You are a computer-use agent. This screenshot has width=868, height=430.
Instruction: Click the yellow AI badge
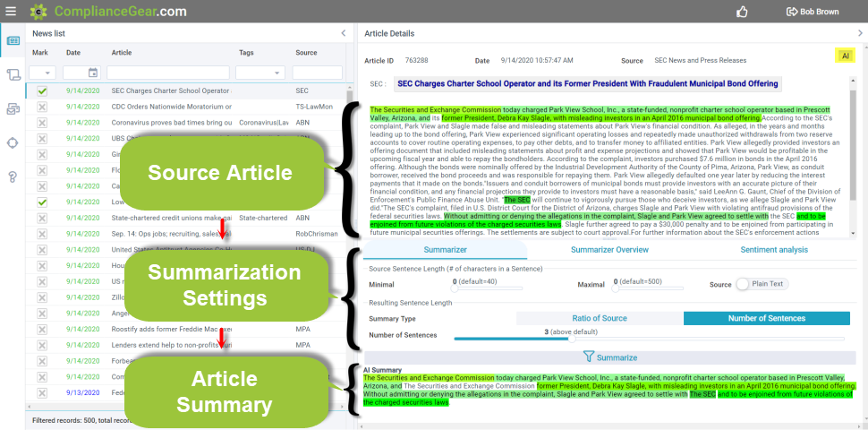click(846, 56)
